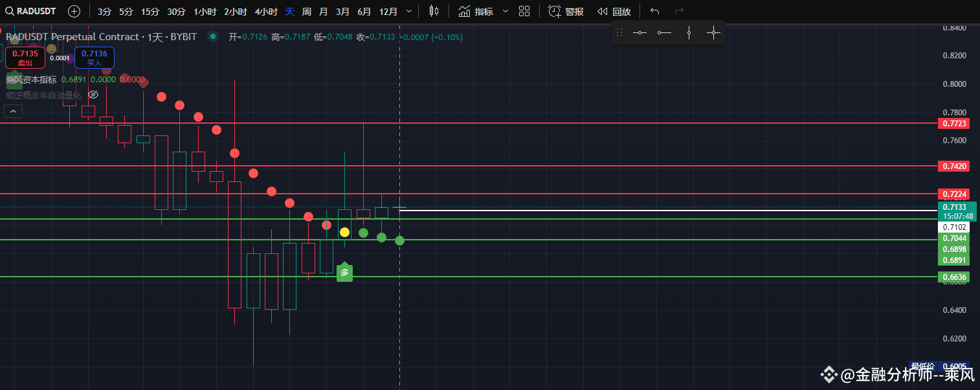
Task: Select the vertical line tool
Action: [689, 32]
